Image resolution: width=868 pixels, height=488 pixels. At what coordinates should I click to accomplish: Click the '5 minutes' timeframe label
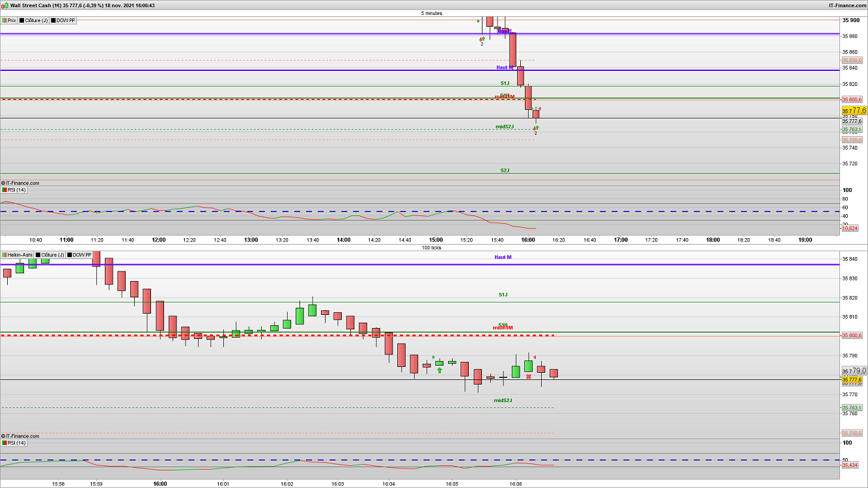click(431, 13)
